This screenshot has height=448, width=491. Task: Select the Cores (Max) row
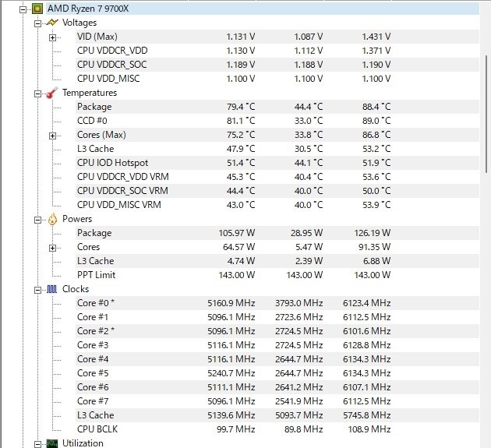point(277,135)
